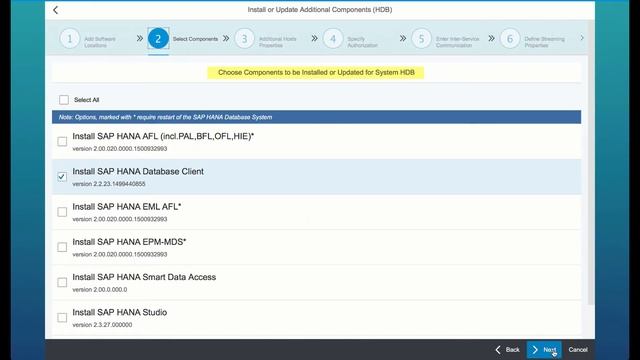
Task: Uncheck Install SAP HANA Database Client
Action: pyautogui.click(x=62, y=177)
